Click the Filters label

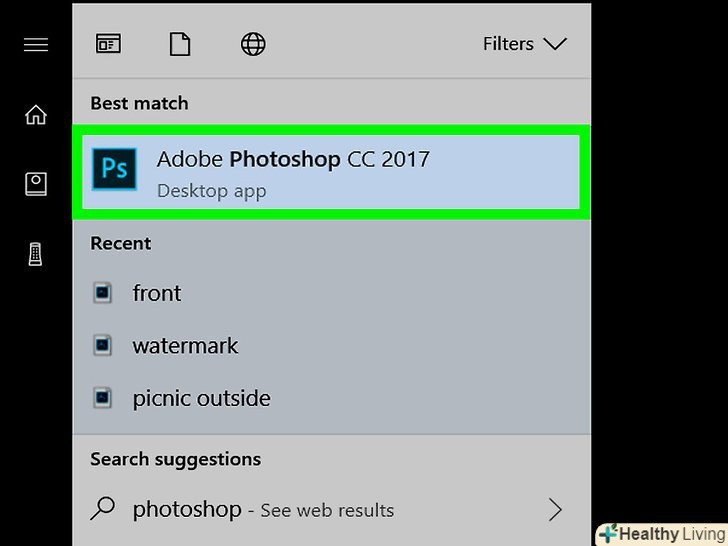(508, 44)
